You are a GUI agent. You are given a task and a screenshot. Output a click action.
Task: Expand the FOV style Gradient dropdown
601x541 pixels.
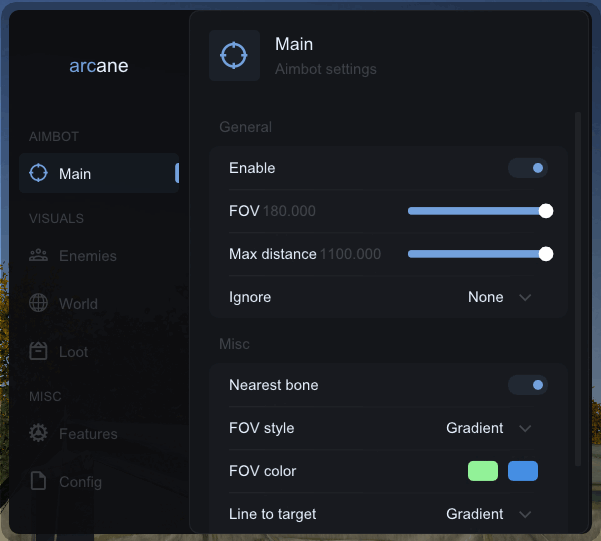pos(488,428)
